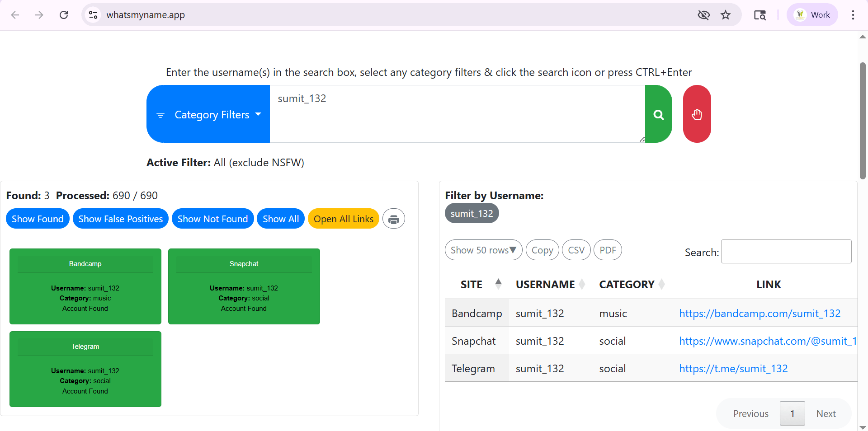Click the Telegram cell in the table
This screenshot has height=431, width=868.
pos(477,369)
